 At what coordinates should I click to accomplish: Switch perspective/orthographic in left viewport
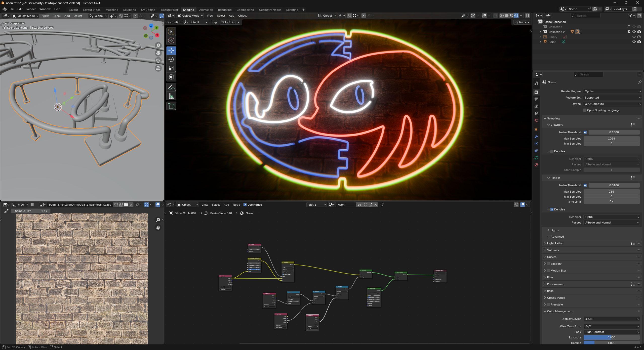158,68
